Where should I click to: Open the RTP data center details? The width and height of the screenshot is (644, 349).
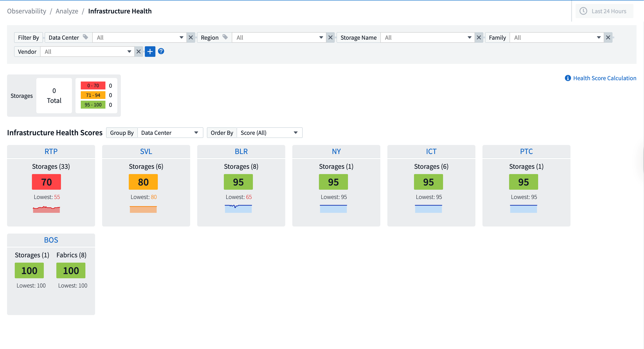coord(51,151)
